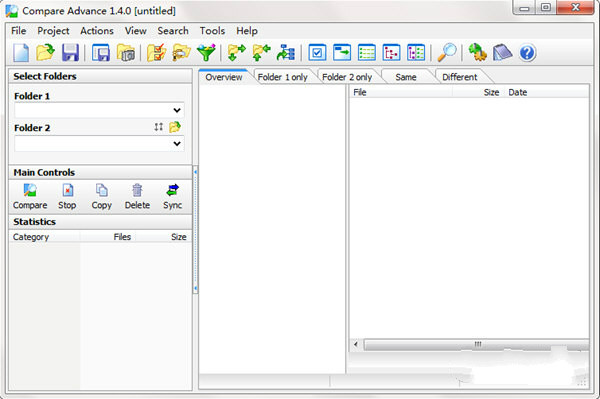Click the Files column header in Statistics
Viewport: 600px width, 399px height.
[108, 237]
